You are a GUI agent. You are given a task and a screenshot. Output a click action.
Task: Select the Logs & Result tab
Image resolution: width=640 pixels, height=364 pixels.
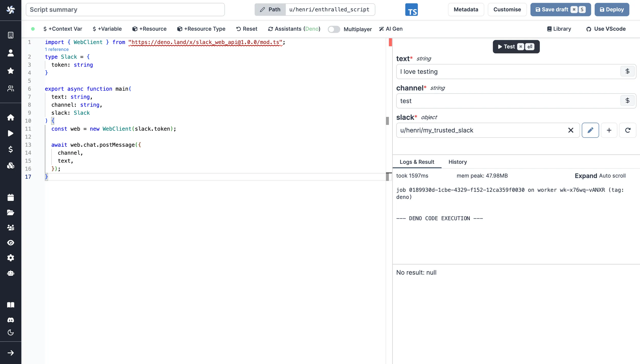[417, 162]
